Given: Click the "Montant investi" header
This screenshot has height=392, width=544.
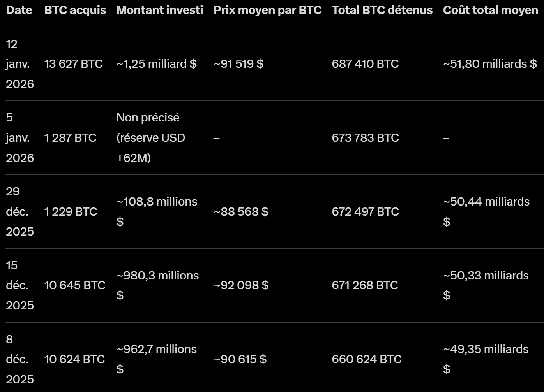Looking at the screenshot, I should click(160, 10).
